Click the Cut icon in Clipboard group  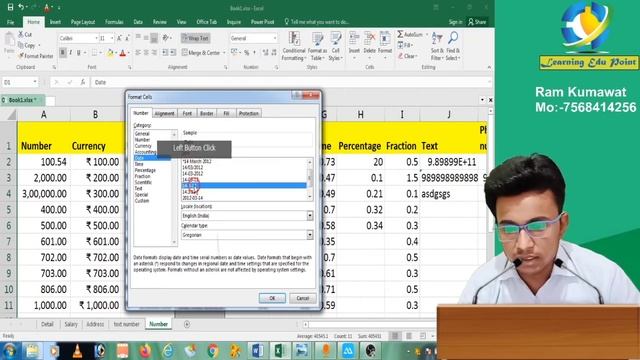click(x=20, y=34)
